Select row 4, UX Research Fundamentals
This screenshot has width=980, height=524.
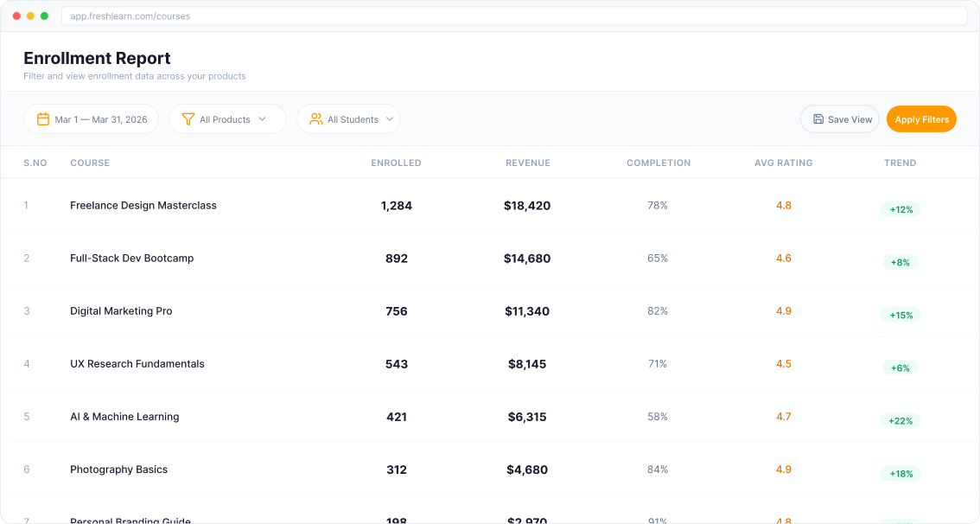tap(136, 364)
